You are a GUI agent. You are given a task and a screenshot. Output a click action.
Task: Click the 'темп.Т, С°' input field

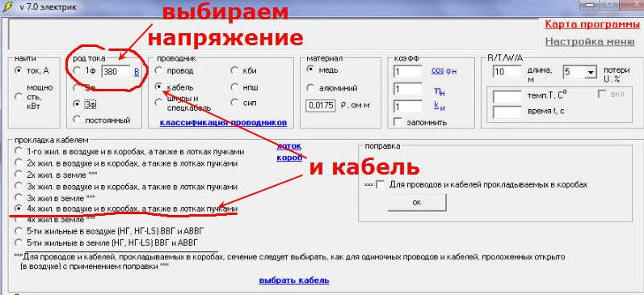pos(507,97)
